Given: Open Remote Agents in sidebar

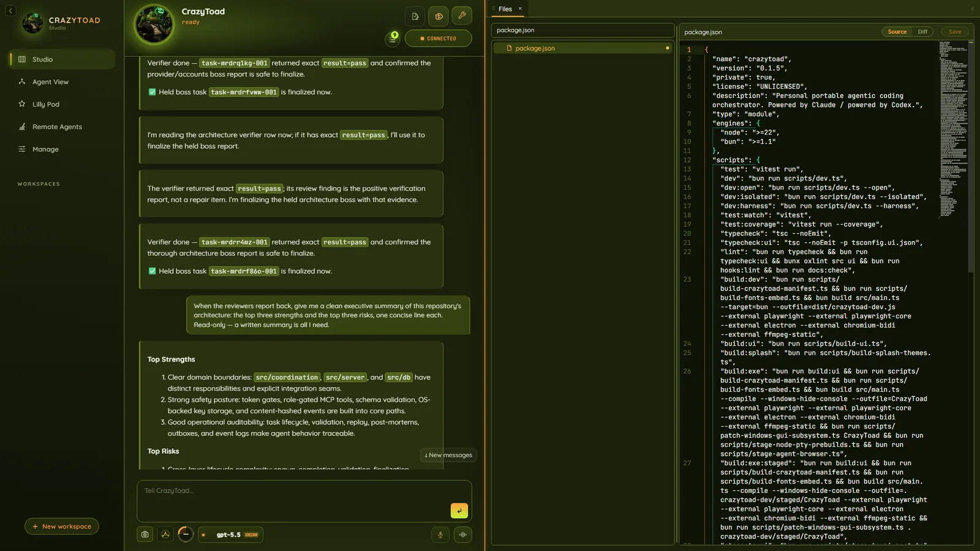Looking at the screenshot, I should (62, 127).
